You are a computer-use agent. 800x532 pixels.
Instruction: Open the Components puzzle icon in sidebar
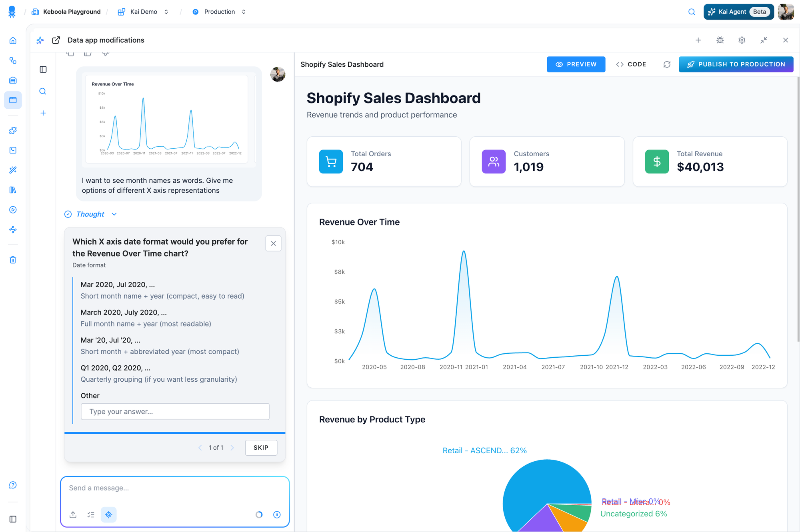13,130
